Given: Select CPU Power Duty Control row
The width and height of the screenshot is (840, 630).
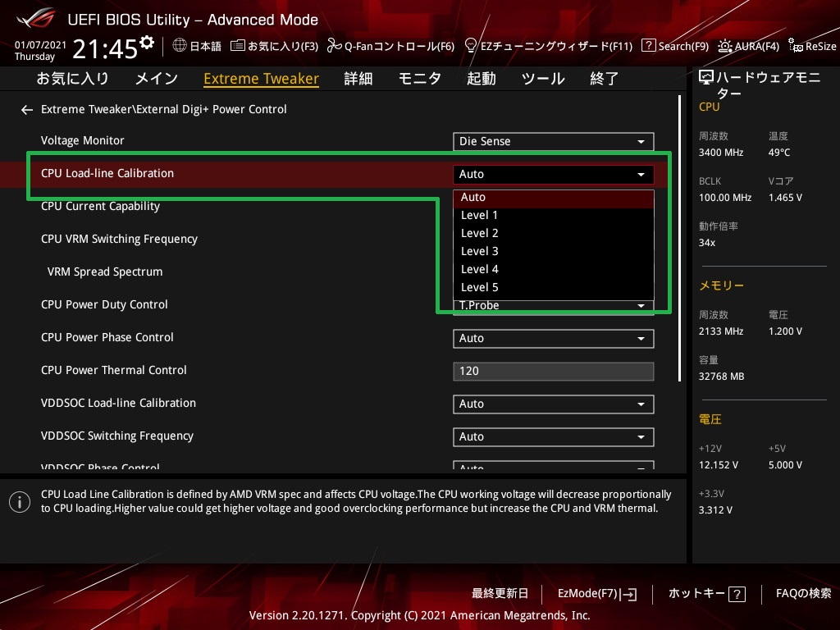Looking at the screenshot, I should 104,305.
